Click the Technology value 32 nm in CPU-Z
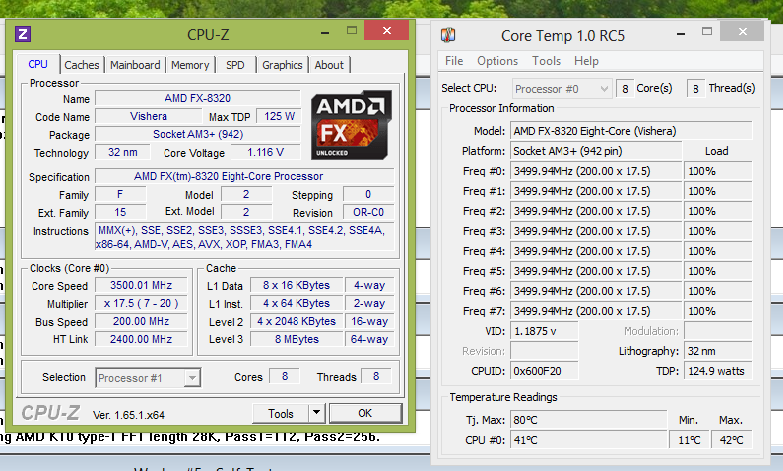The image size is (783, 471). [x=122, y=152]
